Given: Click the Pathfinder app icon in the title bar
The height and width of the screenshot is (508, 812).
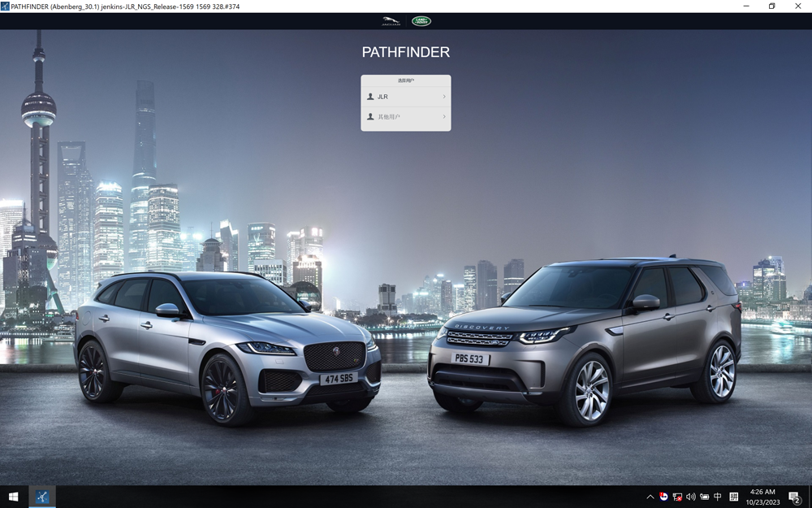Looking at the screenshot, I should (5, 7).
